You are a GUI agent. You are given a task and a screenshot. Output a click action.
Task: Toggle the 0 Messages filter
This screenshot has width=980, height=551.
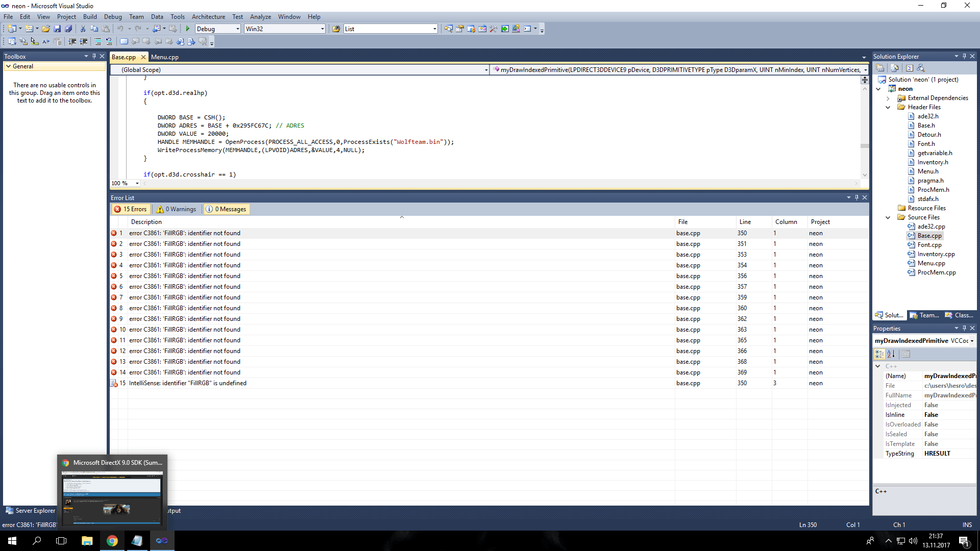point(226,209)
